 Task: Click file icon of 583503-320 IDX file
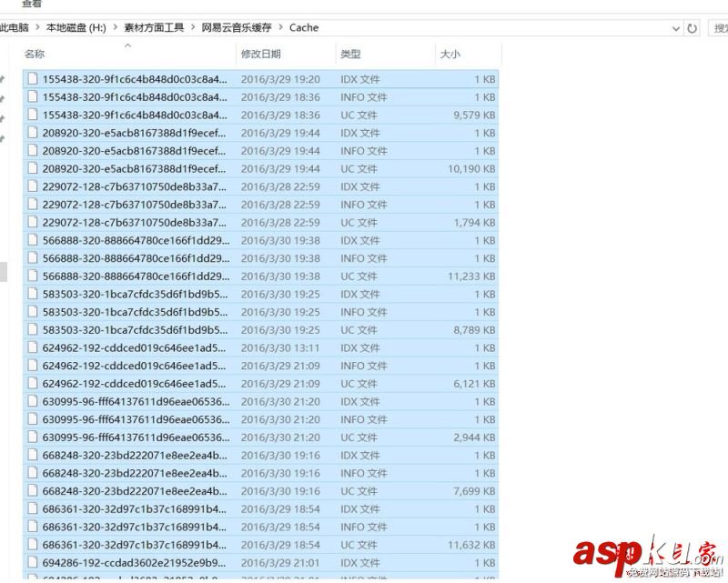(33, 294)
